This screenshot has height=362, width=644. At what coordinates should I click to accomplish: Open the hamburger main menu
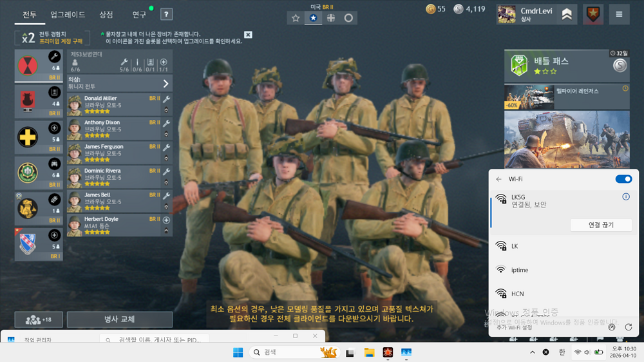619,14
